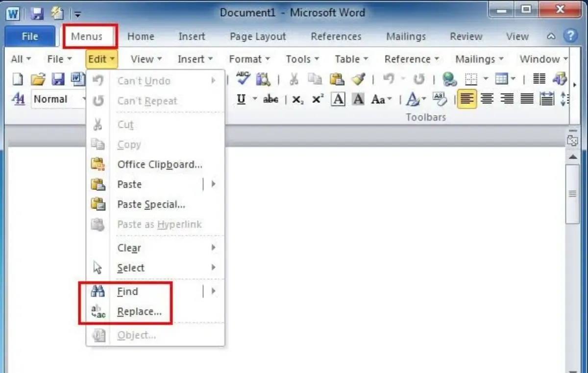Click the Word application icon in the title bar
The width and height of the screenshot is (588, 373).
click(13, 13)
